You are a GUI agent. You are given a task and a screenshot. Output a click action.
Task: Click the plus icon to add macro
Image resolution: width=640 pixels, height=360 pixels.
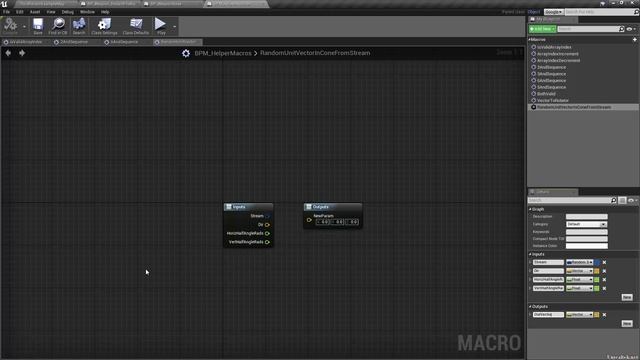634,40
